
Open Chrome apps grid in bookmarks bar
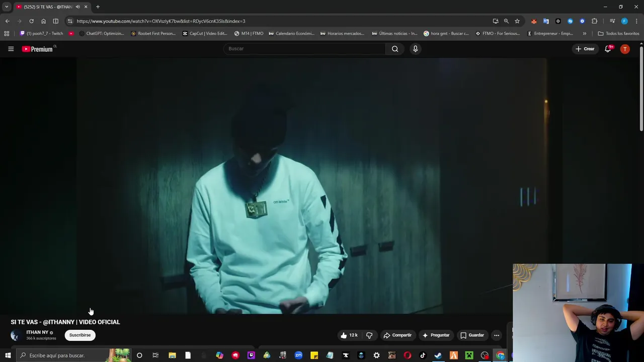7,34
